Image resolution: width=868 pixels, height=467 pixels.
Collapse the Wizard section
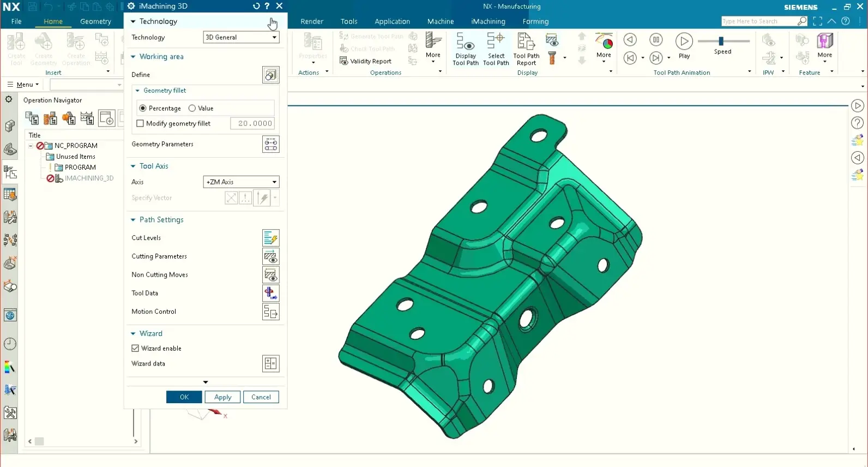133,334
